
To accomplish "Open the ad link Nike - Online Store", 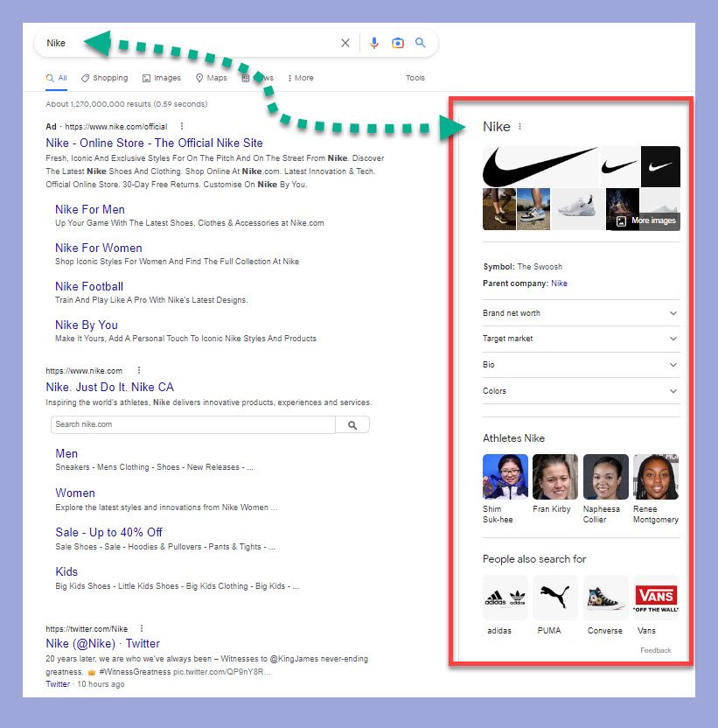I will pyautogui.click(x=154, y=143).
